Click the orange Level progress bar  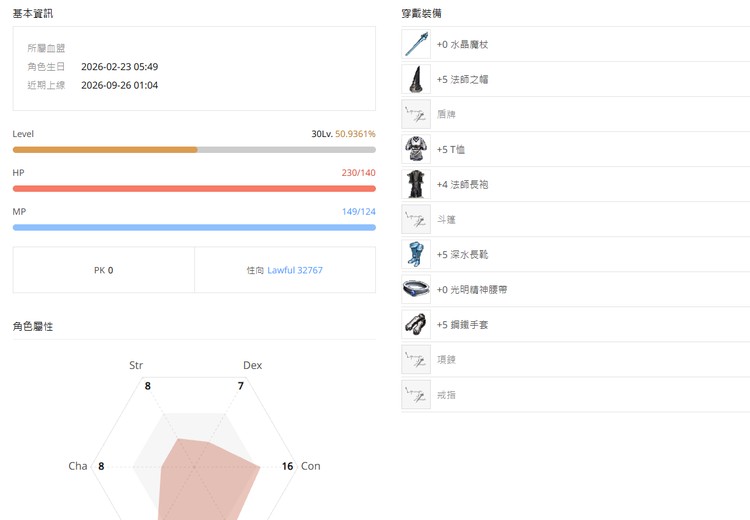pos(194,150)
